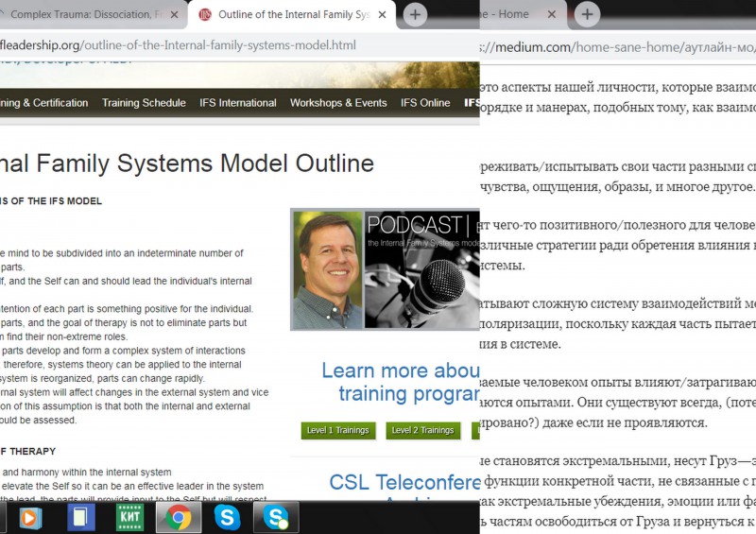The width and height of the screenshot is (756, 534).
Task: Click the IFS favicon on the Outline tab
Action: (205, 15)
